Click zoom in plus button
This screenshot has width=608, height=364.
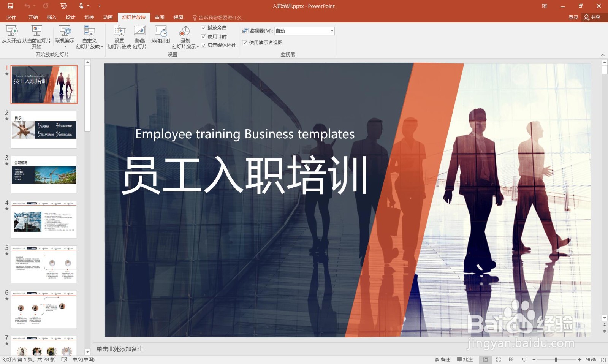pyautogui.click(x=579, y=359)
